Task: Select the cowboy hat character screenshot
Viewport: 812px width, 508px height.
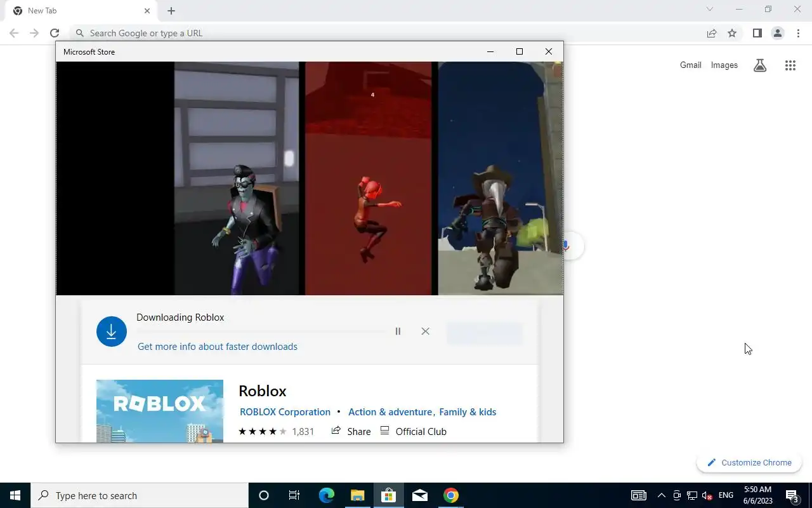Action: (x=501, y=178)
